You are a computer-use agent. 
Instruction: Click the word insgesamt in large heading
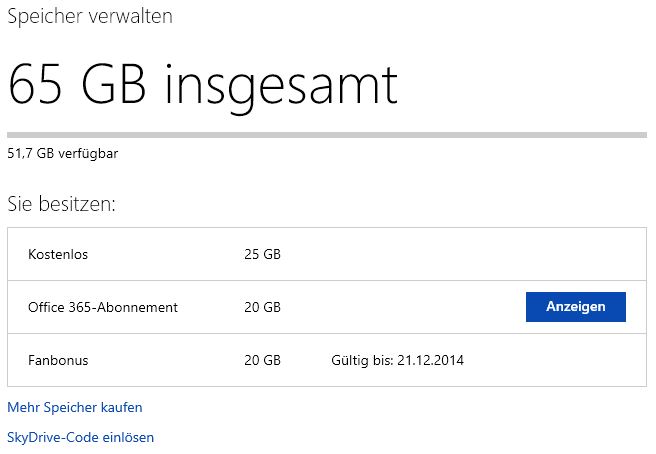pos(282,88)
